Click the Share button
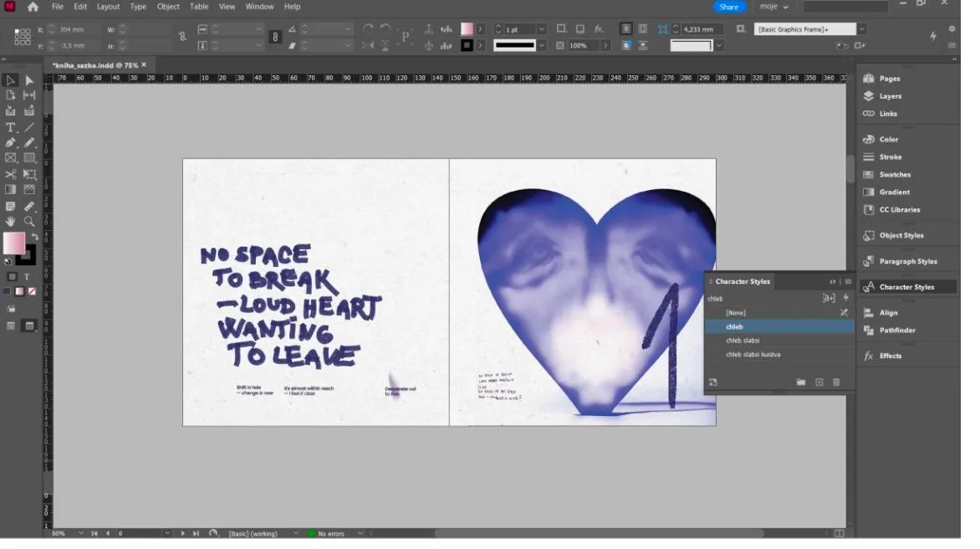This screenshot has height=549, width=980. click(x=729, y=7)
